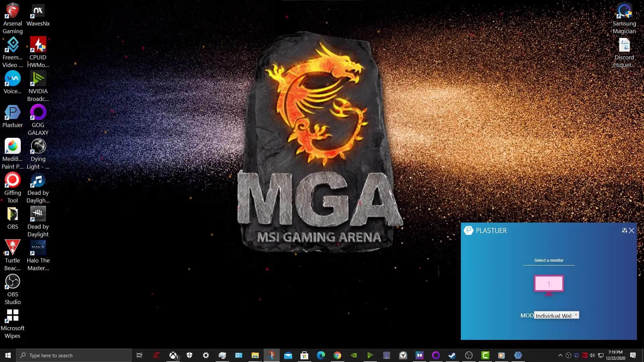Open Plastuer desktop shortcut
The image size is (644, 362).
13,116
